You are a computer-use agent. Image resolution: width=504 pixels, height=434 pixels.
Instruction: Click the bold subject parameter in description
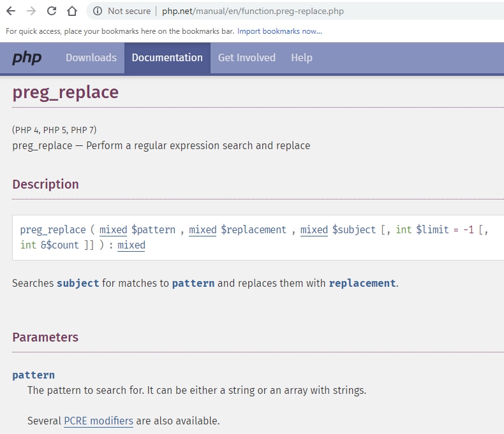pyautogui.click(x=78, y=284)
